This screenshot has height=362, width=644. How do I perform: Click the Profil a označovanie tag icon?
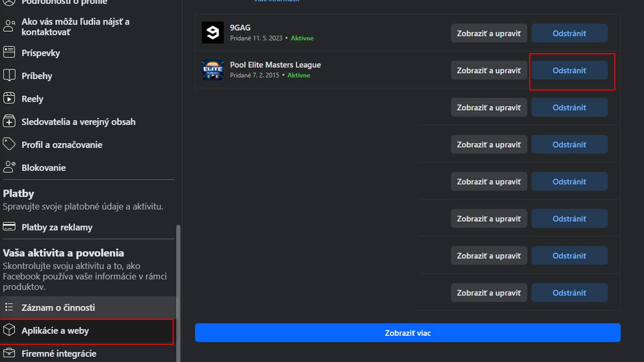point(9,144)
